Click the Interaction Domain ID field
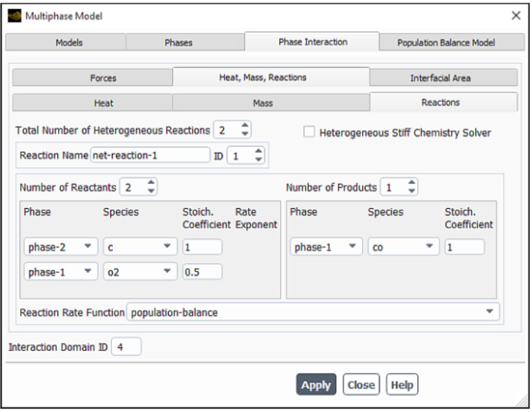The image size is (532, 412). 126,347
